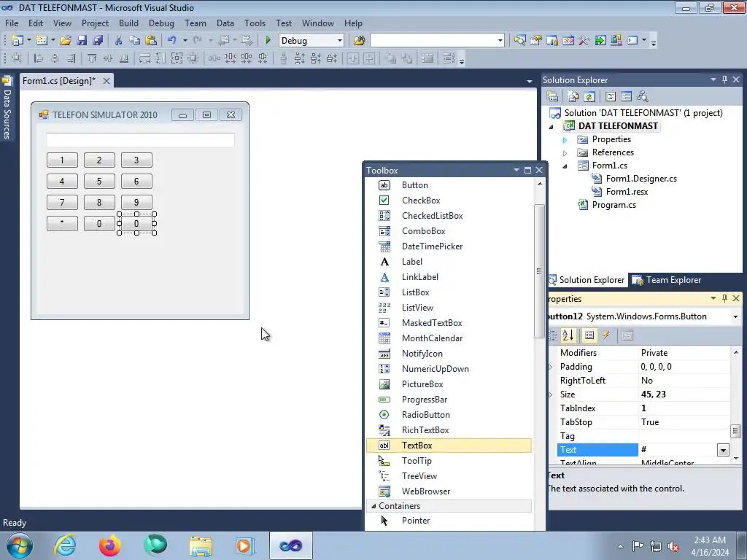Open the button12 object selector dropdown

735,316
